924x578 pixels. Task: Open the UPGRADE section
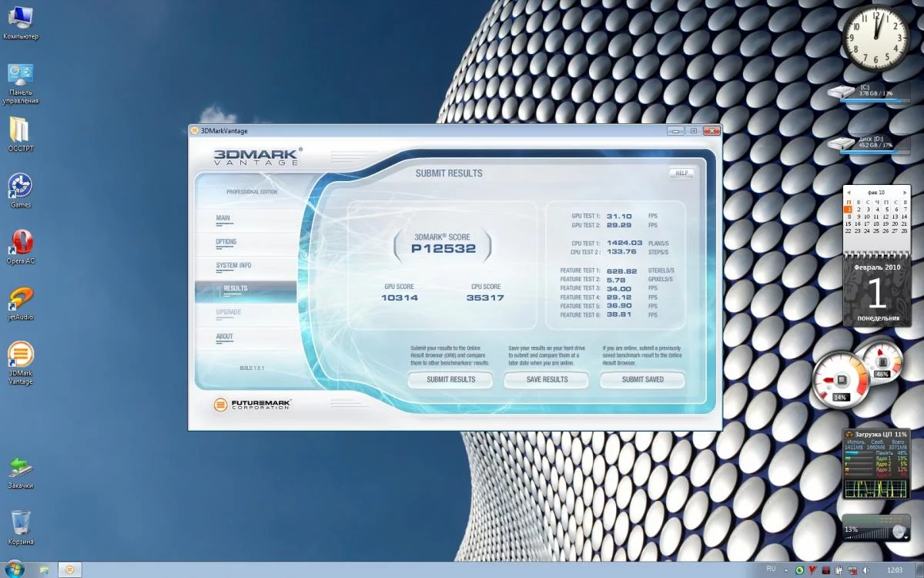point(229,312)
